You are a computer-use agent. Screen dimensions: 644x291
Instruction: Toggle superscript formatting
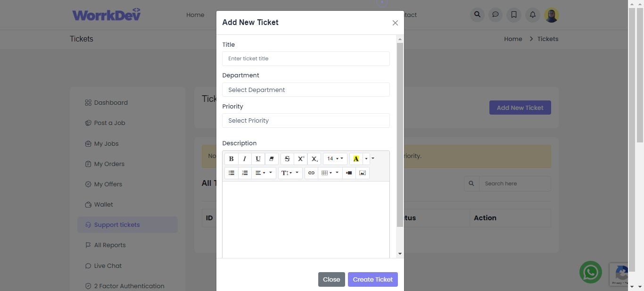(x=301, y=159)
